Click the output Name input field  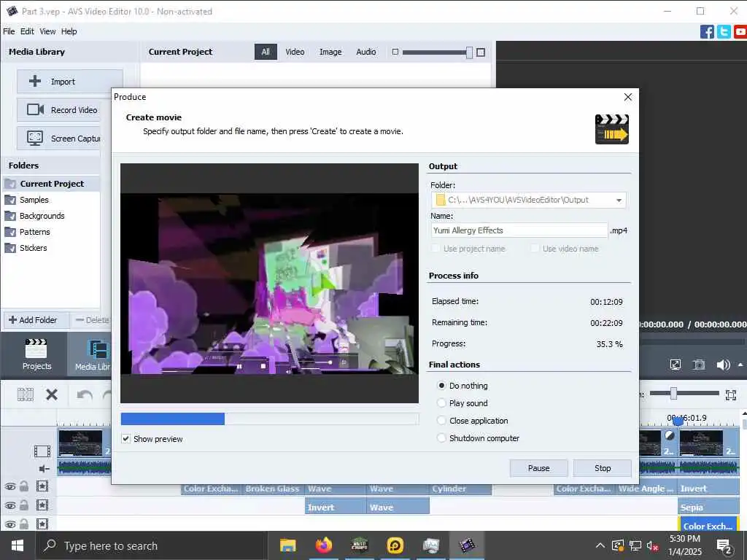pos(519,230)
